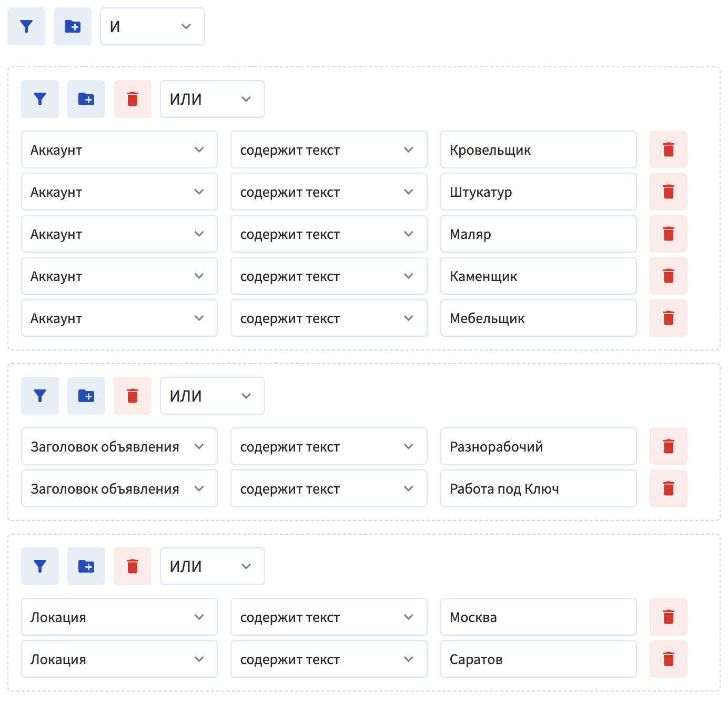Add a filter to the Локация group
This screenshot has height=701, width=728.
click(x=40, y=566)
